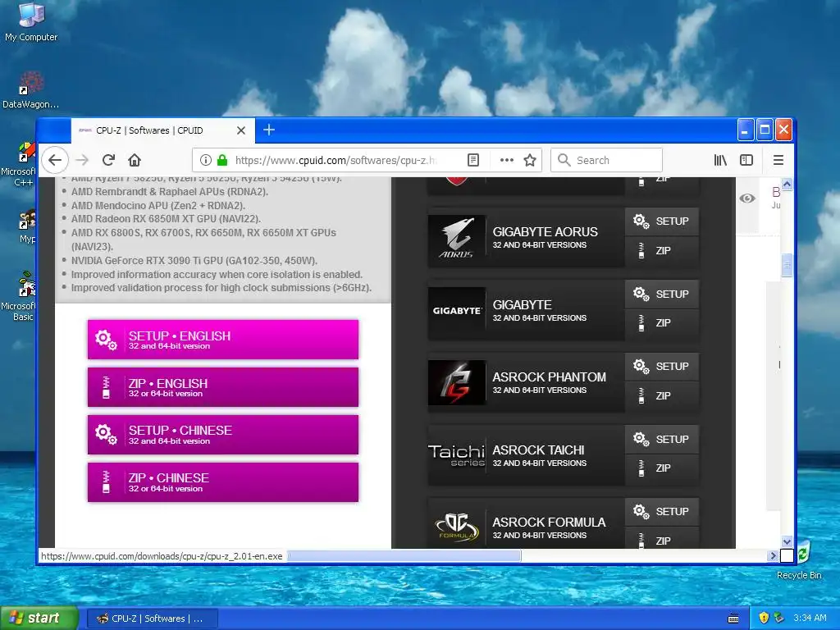Close the CPU-Z Softwares tab
Screen dimensions: 840x630
coord(241,130)
